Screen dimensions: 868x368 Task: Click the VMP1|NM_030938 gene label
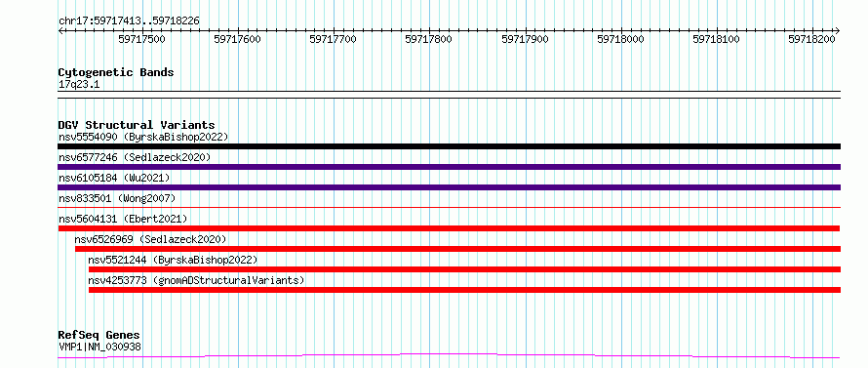click(x=99, y=347)
